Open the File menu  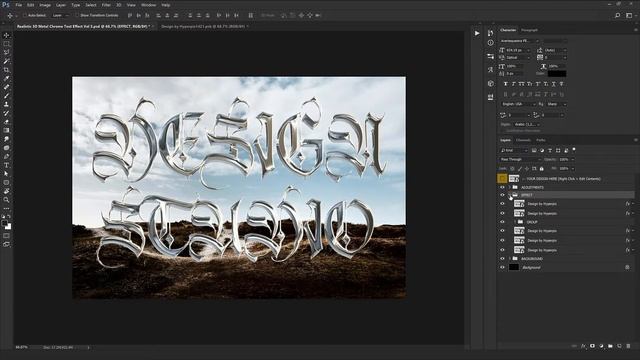click(x=19, y=5)
